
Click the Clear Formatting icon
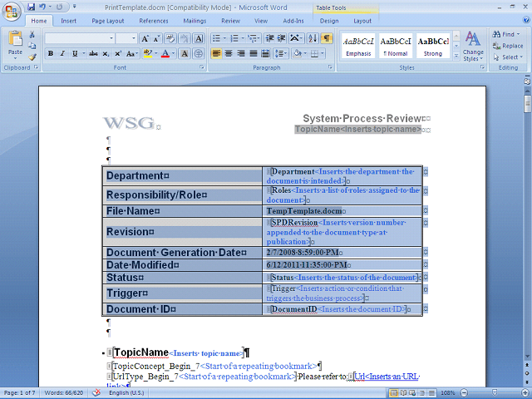(170, 38)
